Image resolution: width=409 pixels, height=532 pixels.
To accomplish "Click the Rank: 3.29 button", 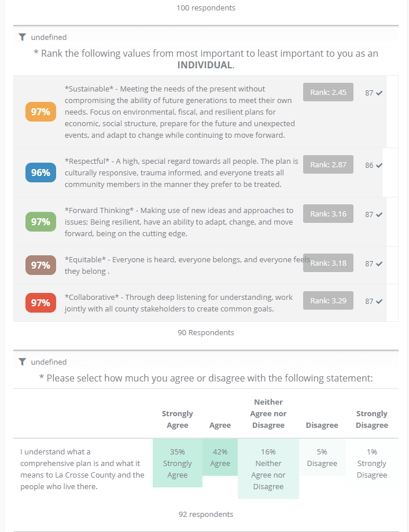I will click(x=328, y=300).
